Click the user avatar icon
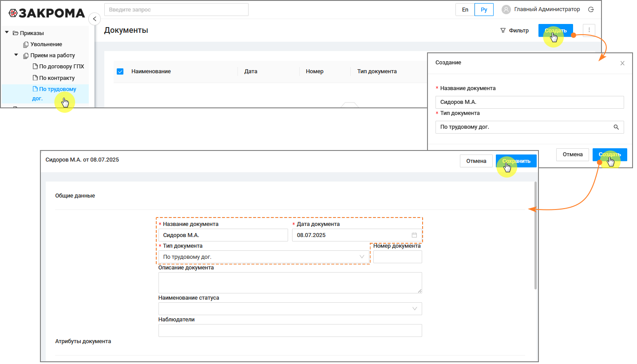Image resolution: width=637 pixels, height=364 pixels. 506,9
